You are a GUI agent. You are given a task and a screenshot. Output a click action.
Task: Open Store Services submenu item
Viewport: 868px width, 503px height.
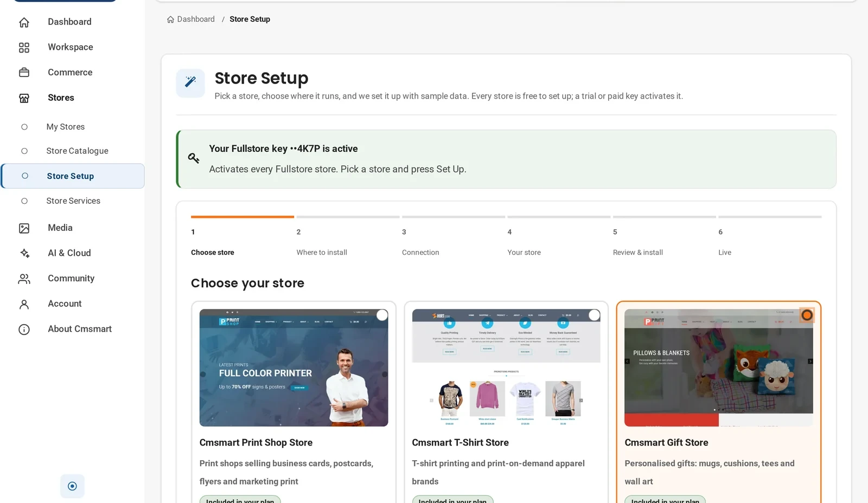click(72, 201)
